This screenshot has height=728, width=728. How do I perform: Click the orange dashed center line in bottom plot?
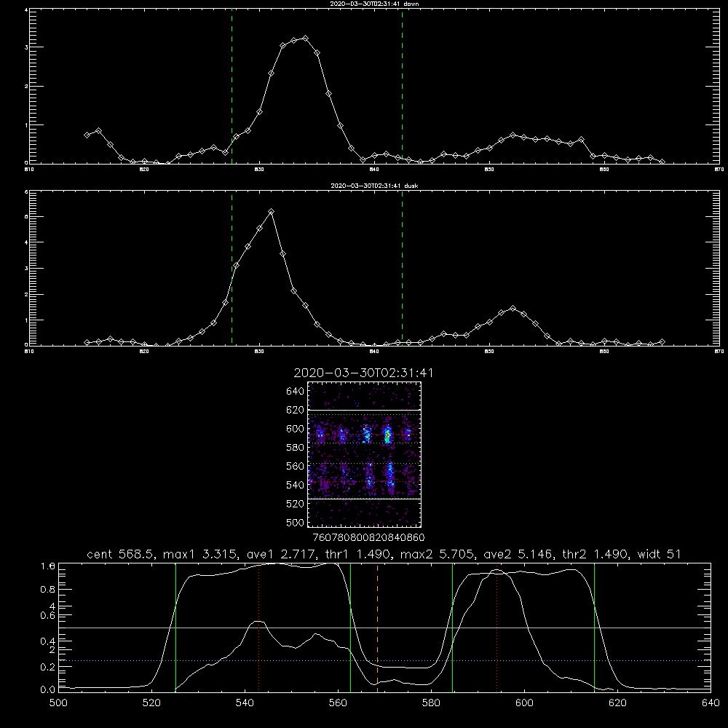coord(377,628)
